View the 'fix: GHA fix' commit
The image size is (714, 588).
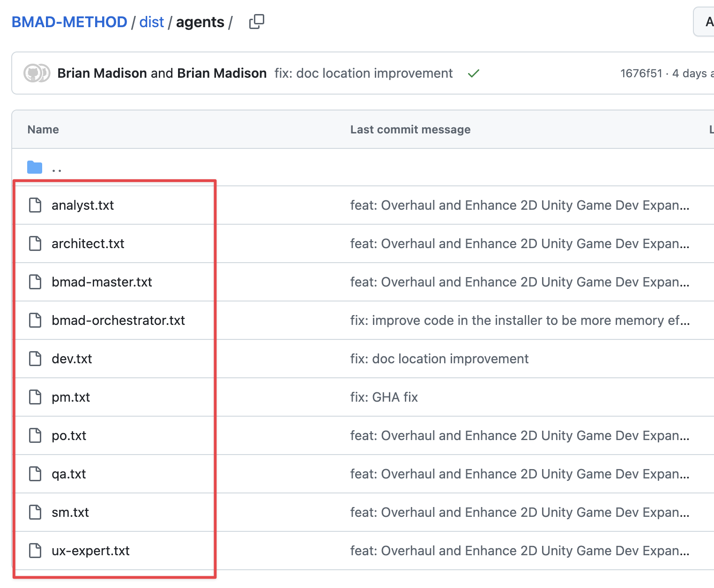(384, 397)
